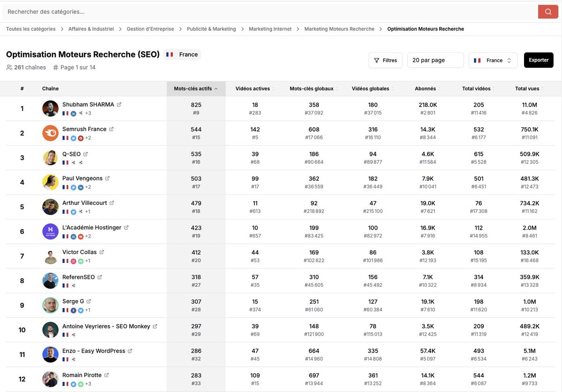562x392 pixels.
Task: Click Romain Pirotte's '+3' more links
Action: (x=88, y=384)
